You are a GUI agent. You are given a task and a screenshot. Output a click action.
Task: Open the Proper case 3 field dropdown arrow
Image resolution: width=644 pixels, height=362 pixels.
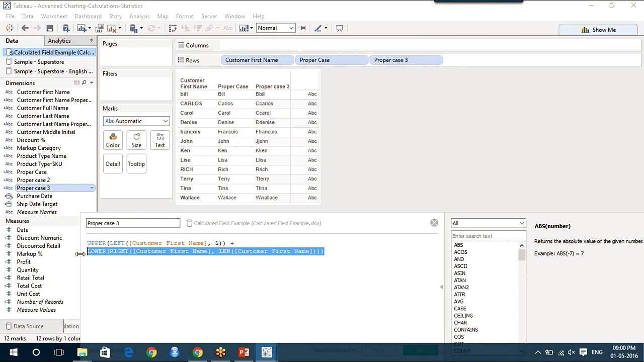pos(92,188)
